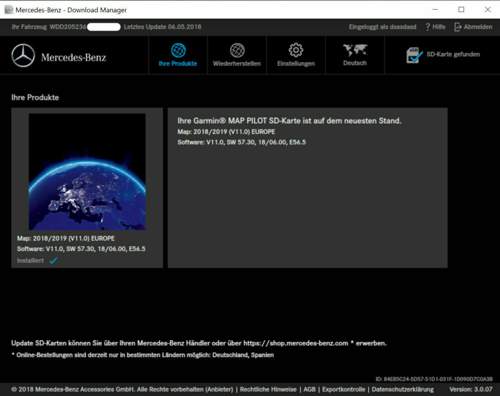This screenshot has height=396, width=500.
Task: Click the ID string above the footer
Action: click(x=434, y=379)
